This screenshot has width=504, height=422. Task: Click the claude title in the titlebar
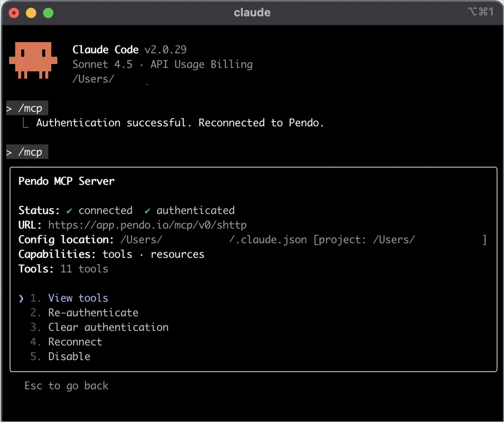tap(252, 13)
